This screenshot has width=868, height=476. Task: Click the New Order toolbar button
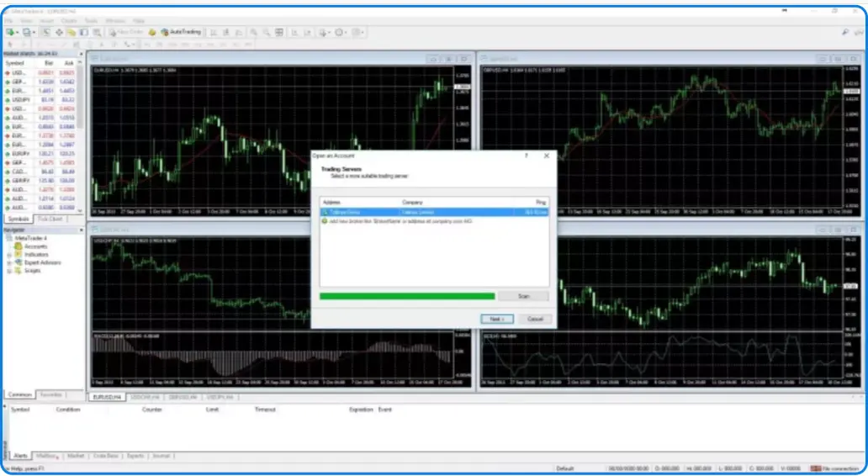127,33
